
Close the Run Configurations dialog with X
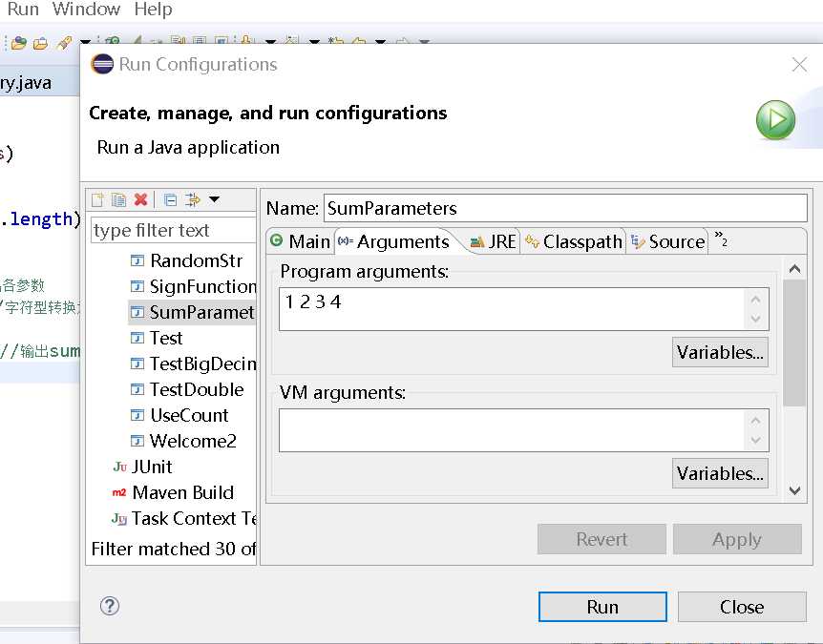tap(799, 65)
